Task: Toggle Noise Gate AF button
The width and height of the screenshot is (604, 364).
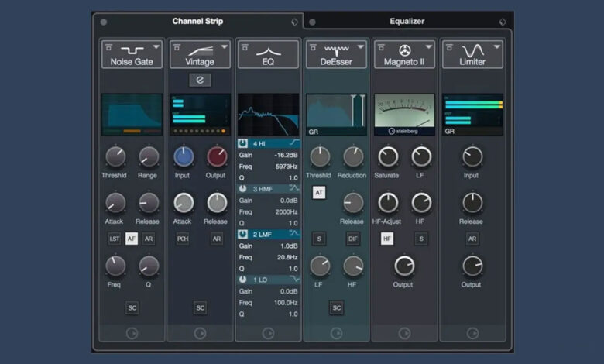Action: point(132,239)
